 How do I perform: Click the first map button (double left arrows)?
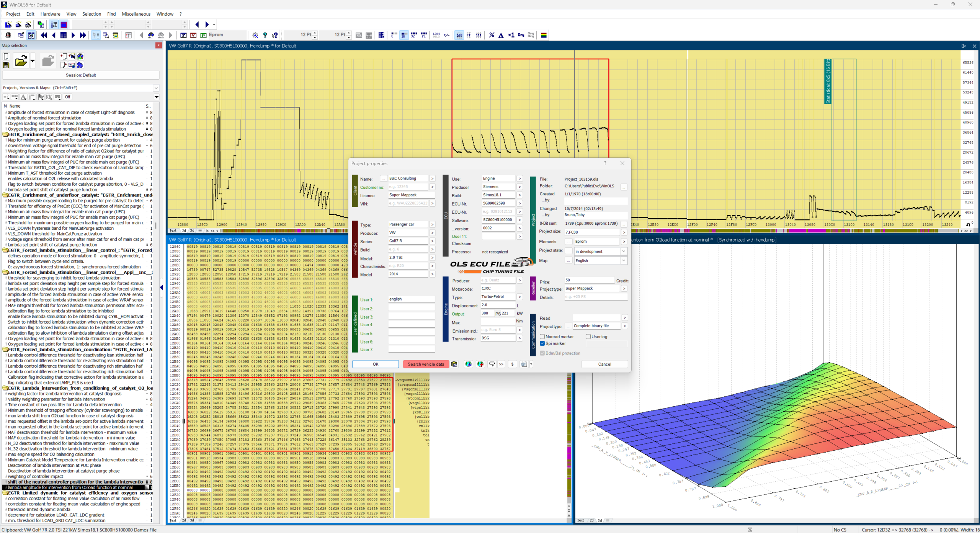(x=44, y=35)
